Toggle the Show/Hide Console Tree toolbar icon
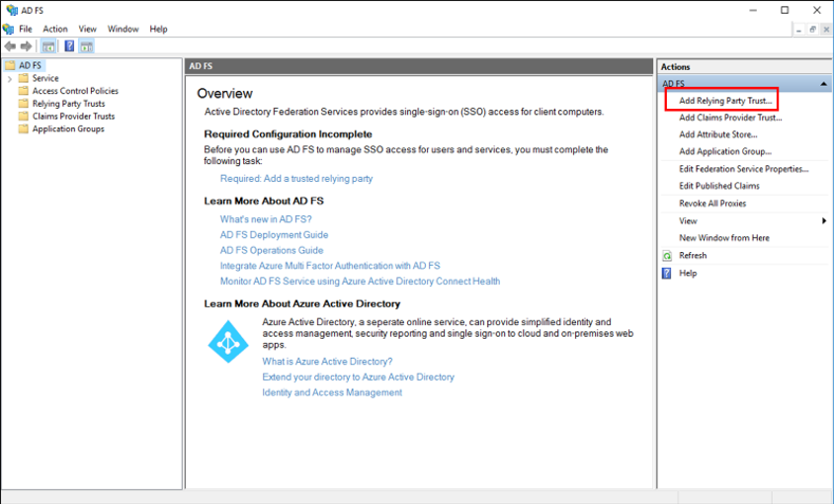Screen dimensions: 834x504 point(48,46)
